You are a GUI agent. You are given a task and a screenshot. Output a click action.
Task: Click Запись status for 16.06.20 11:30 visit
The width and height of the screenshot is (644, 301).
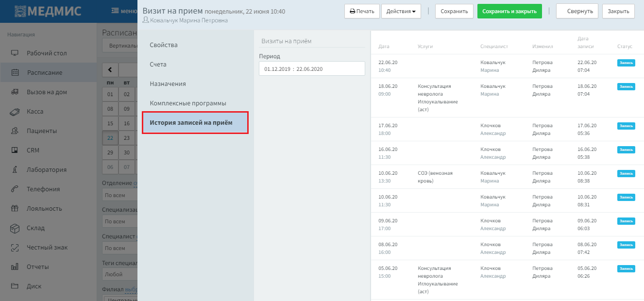(626, 150)
